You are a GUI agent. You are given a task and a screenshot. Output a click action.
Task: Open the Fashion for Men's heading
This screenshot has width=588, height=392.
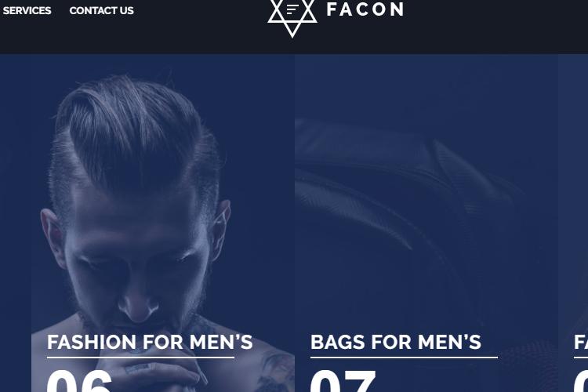[x=150, y=342]
